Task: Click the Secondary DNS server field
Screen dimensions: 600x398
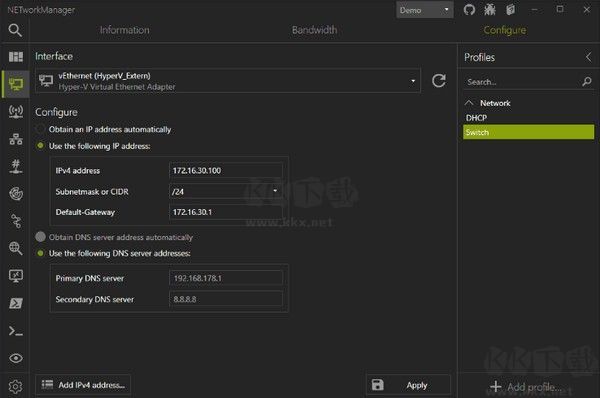Action: point(226,299)
